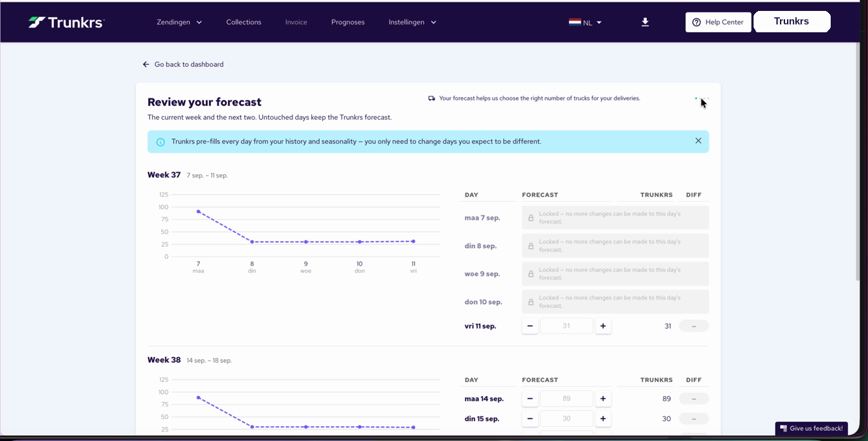Click the diff indicator for vri 11 sep.
The image size is (868, 441).
pyautogui.click(x=694, y=326)
